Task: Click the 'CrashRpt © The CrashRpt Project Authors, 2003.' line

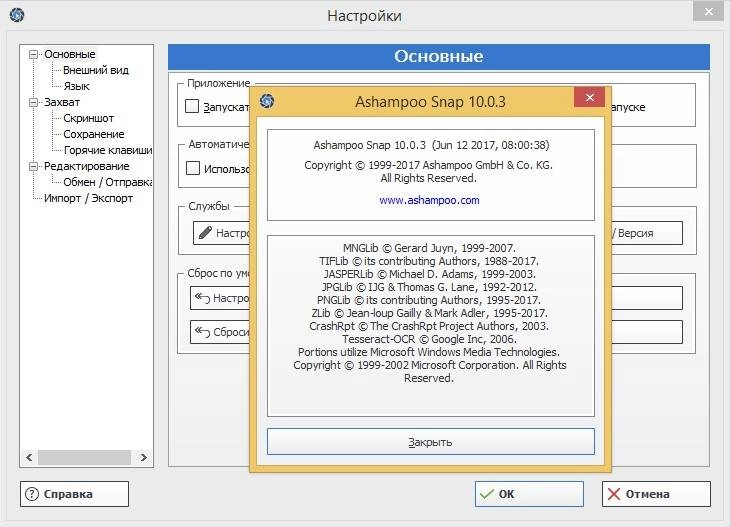Action: click(429, 326)
